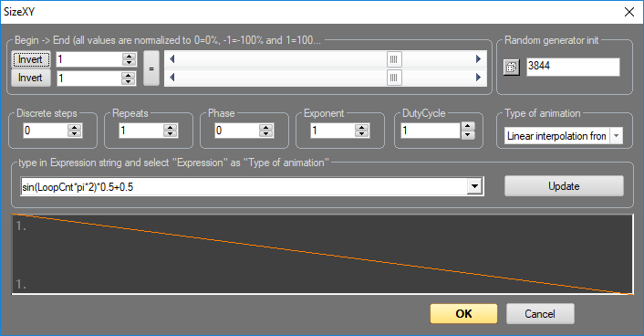This screenshot has width=644, height=336.
Task: Click the equals link button
Action: [x=151, y=68]
